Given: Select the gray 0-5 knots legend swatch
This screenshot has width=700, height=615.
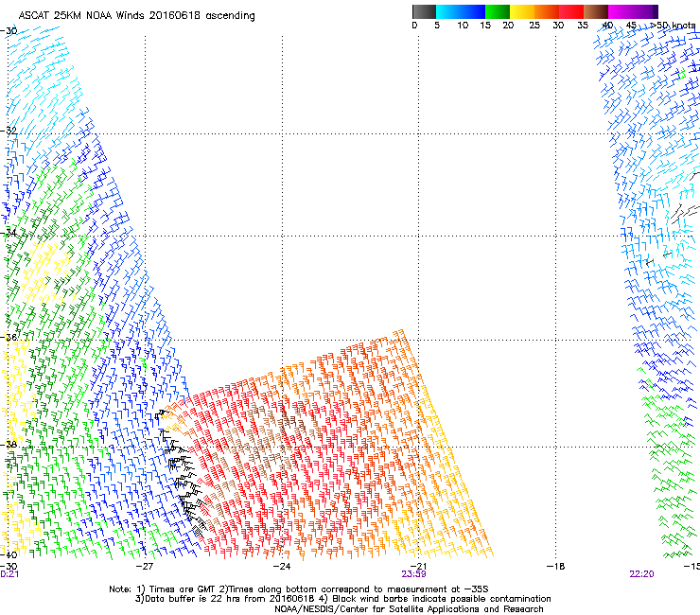Looking at the screenshot, I should [x=424, y=11].
